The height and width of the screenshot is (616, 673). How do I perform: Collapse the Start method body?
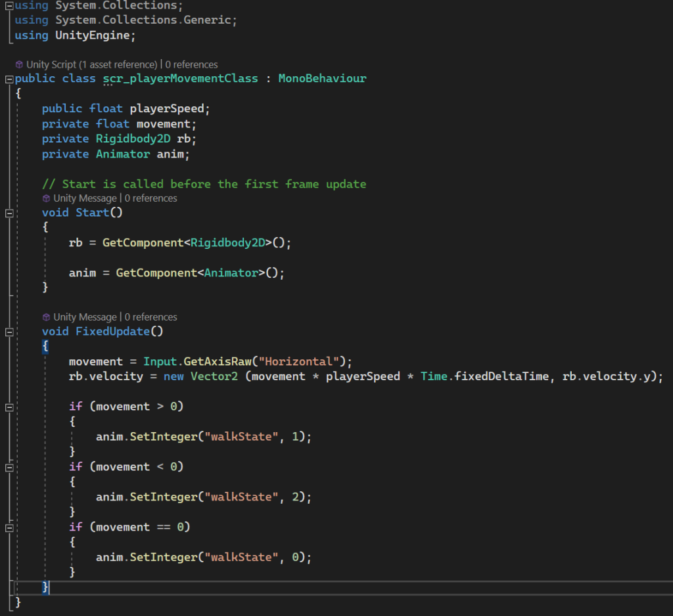(x=9, y=213)
